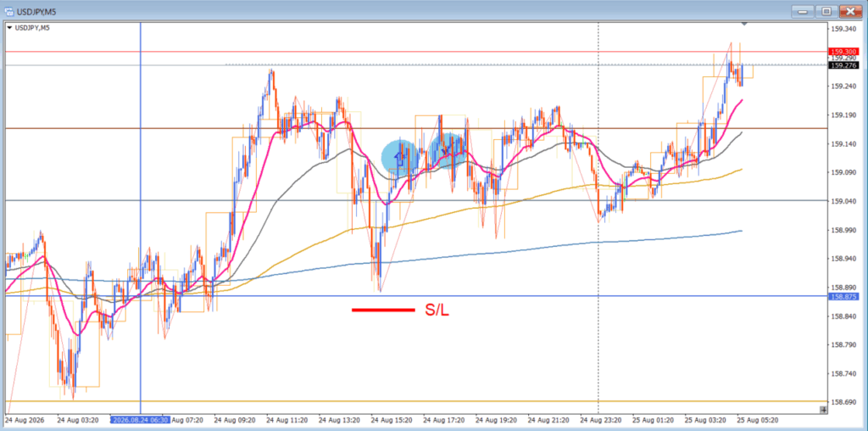Screen dimensions: 868x431
Task: Click the 159.140 price scale value
Action: (x=843, y=144)
